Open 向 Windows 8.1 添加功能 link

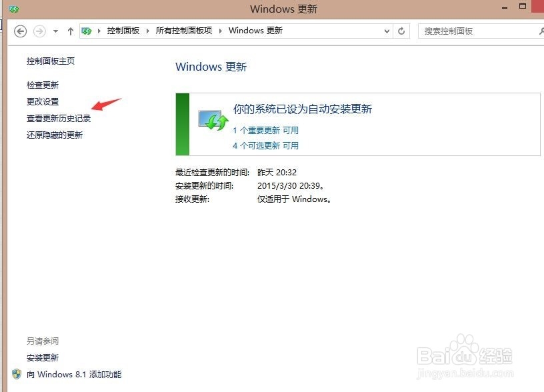74,374
